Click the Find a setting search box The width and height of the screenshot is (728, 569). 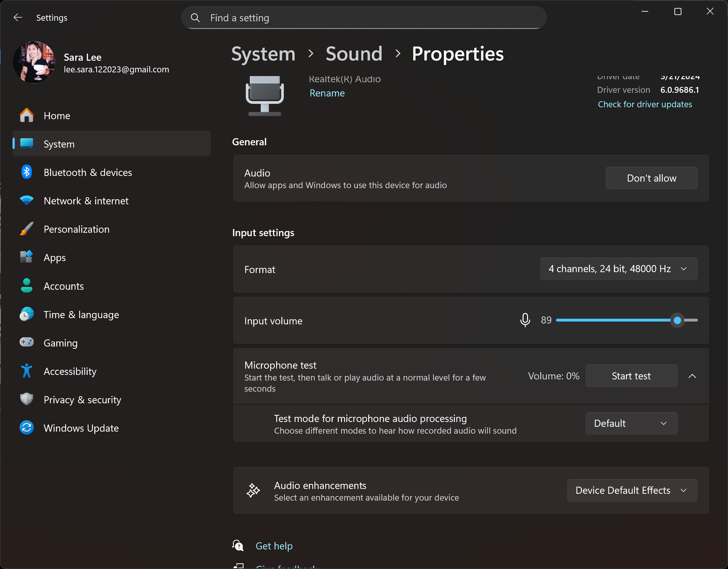click(x=363, y=18)
